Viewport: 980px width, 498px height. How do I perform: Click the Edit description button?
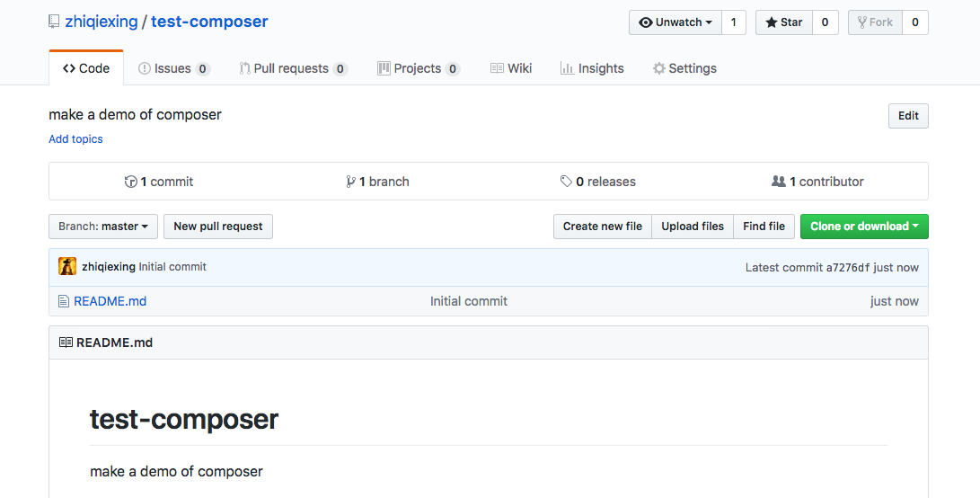(908, 116)
